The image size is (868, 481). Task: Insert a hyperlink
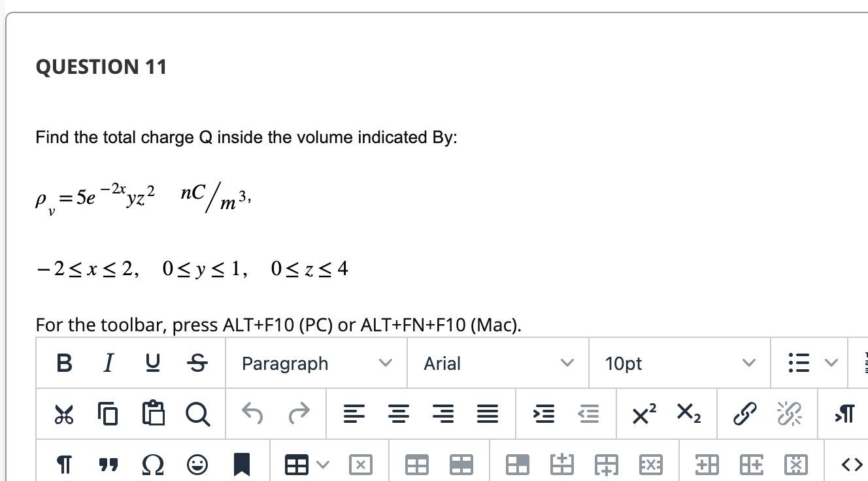tap(745, 414)
